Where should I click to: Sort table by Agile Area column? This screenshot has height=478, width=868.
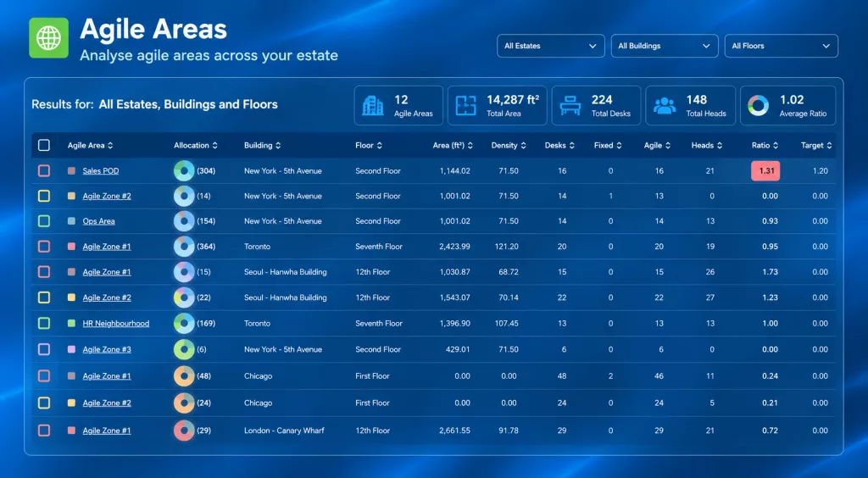pos(90,146)
